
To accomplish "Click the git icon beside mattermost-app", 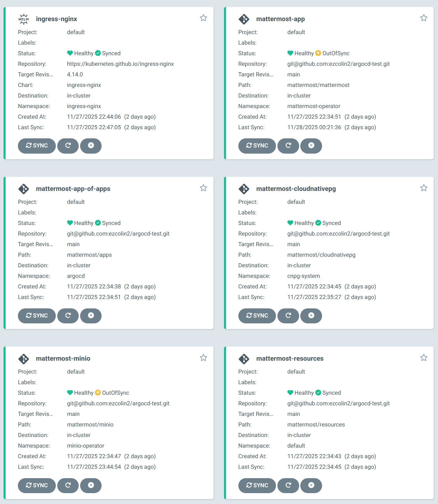I will tap(244, 19).
